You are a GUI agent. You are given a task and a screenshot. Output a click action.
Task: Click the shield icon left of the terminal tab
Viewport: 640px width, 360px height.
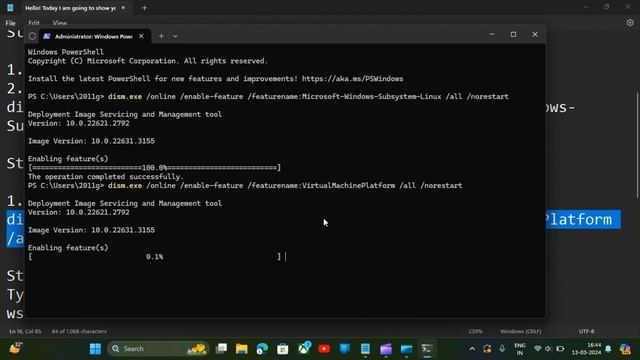[32, 36]
